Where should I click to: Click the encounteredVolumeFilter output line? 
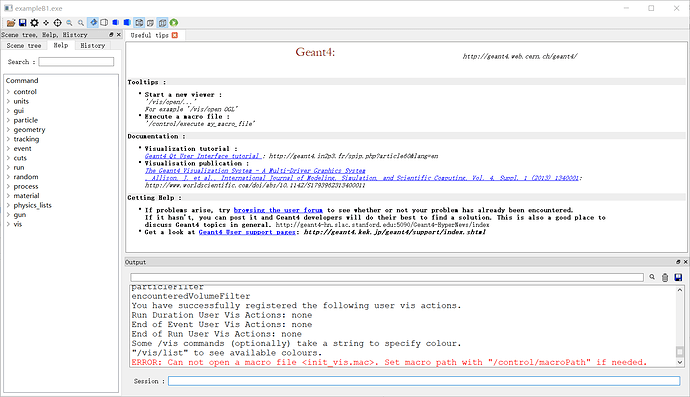[191, 296]
